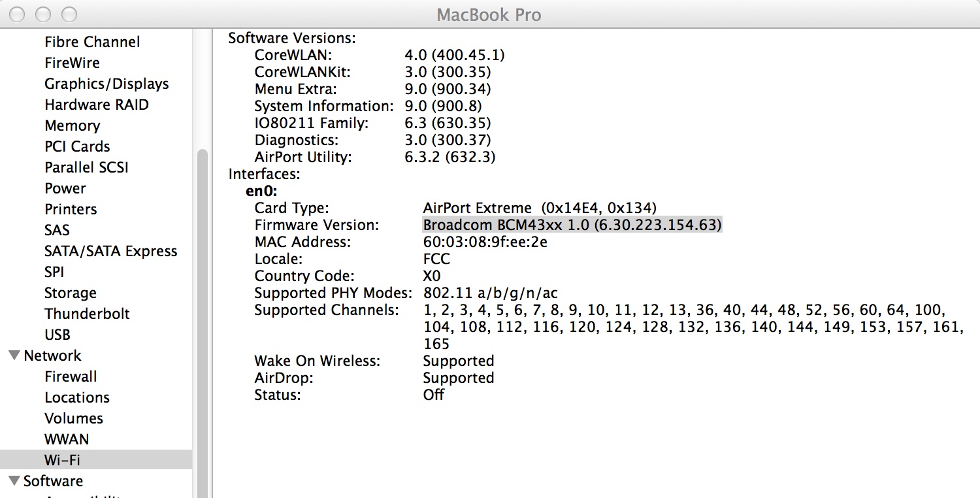
Task: Open the USB hardware entry
Action: (x=57, y=335)
